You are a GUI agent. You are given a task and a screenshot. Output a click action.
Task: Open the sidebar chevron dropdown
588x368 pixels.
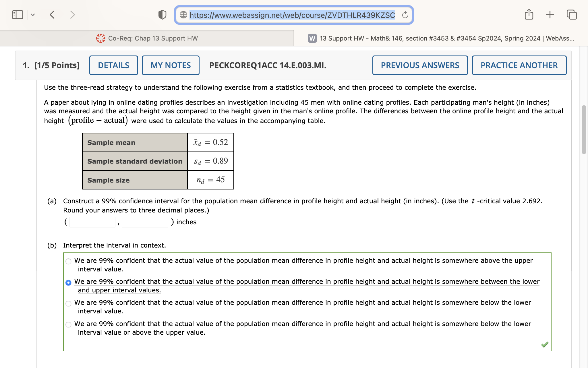pos(32,14)
